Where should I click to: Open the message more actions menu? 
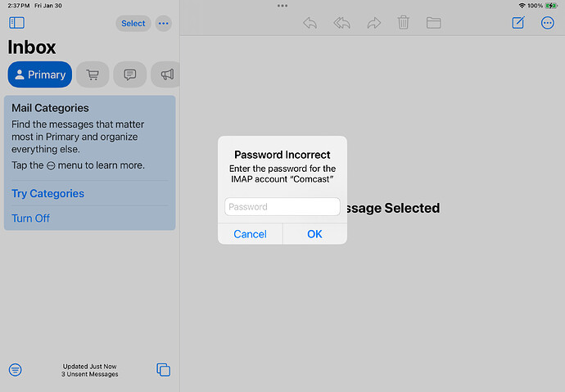pyautogui.click(x=547, y=23)
